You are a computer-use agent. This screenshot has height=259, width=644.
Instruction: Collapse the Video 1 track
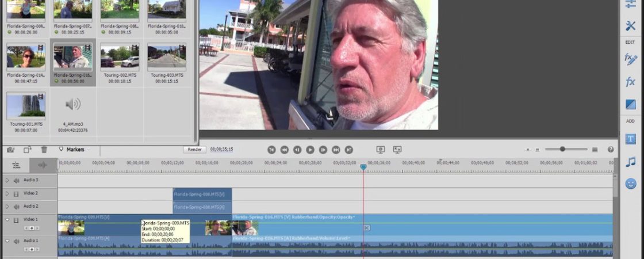[7, 220]
